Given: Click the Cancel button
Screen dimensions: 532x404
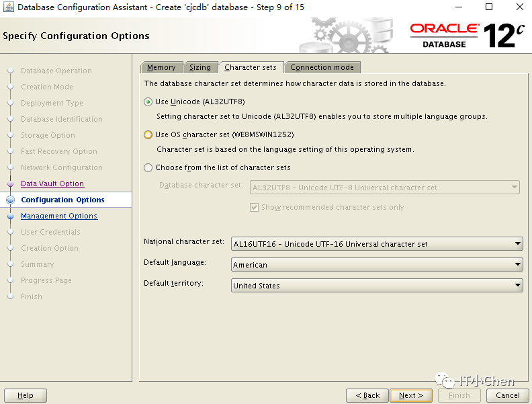Looking at the screenshot, I should pyautogui.click(x=508, y=395).
